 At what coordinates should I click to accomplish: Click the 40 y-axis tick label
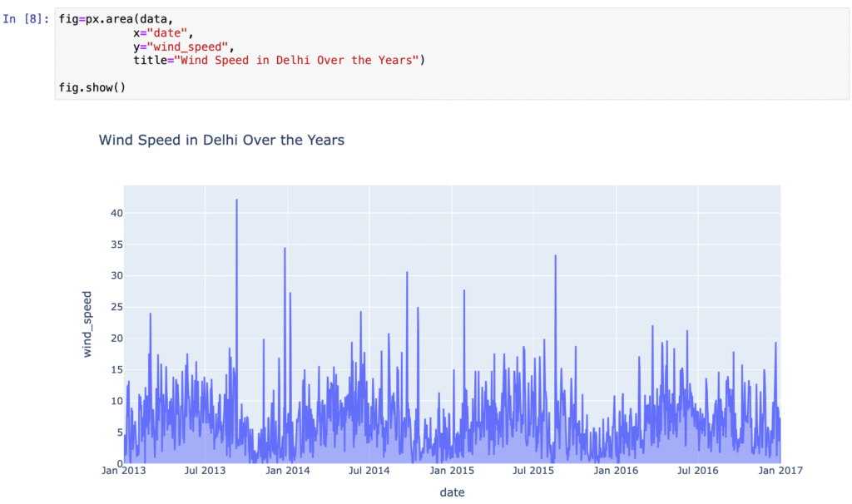coord(116,214)
